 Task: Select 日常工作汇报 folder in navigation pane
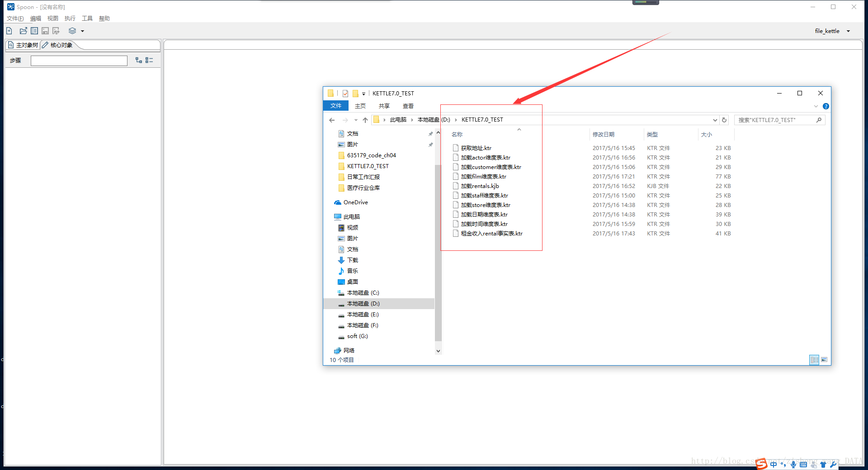(x=363, y=177)
